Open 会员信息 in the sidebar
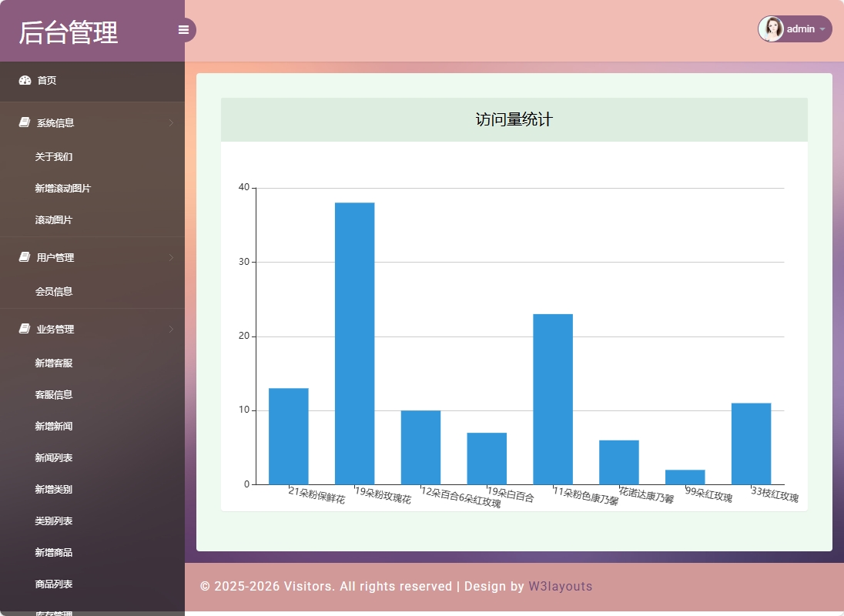 (54, 291)
